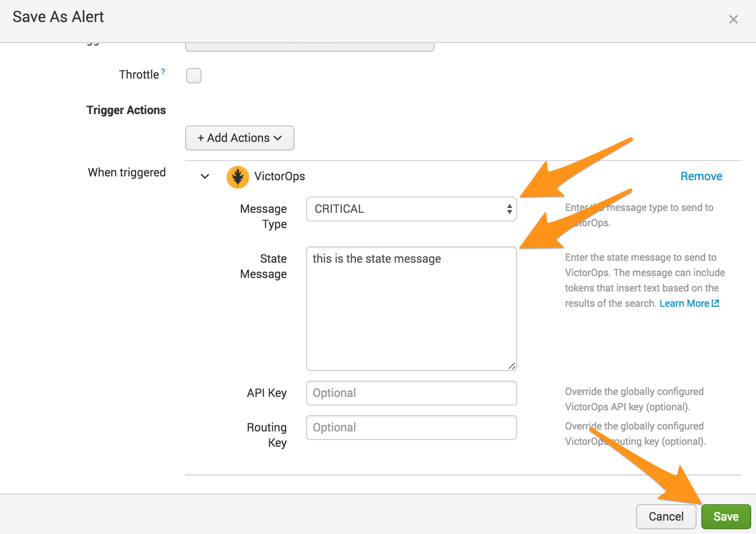
Task: Focus the API Key optional field
Action: pos(412,393)
